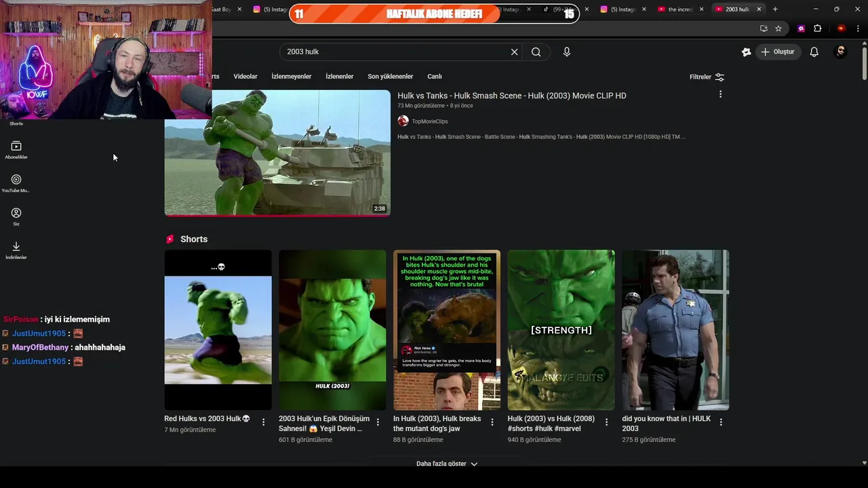The image size is (868, 488).
Task: Open In Hulk (2003), Hulk breaks short title
Action: coord(437,424)
